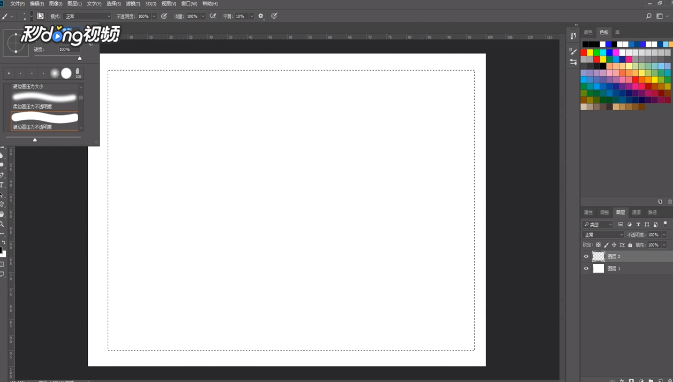Switch to the 颜色 tab
Screen dimensions: 673x382
(x=588, y=32)
